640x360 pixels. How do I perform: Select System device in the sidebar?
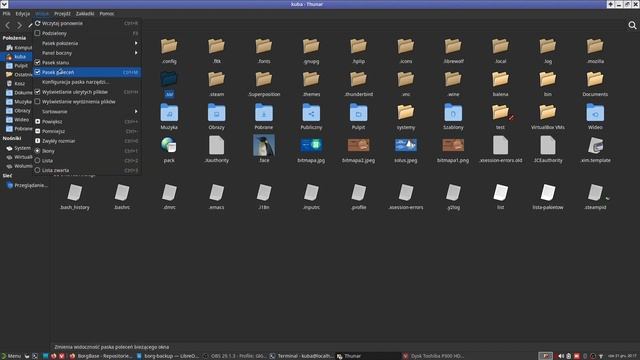pos(18,148)
